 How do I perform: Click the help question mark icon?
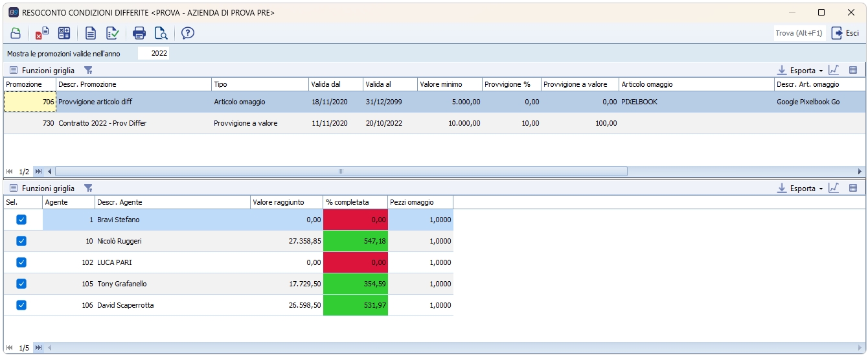pyautogui.click(x=188, y=33)
